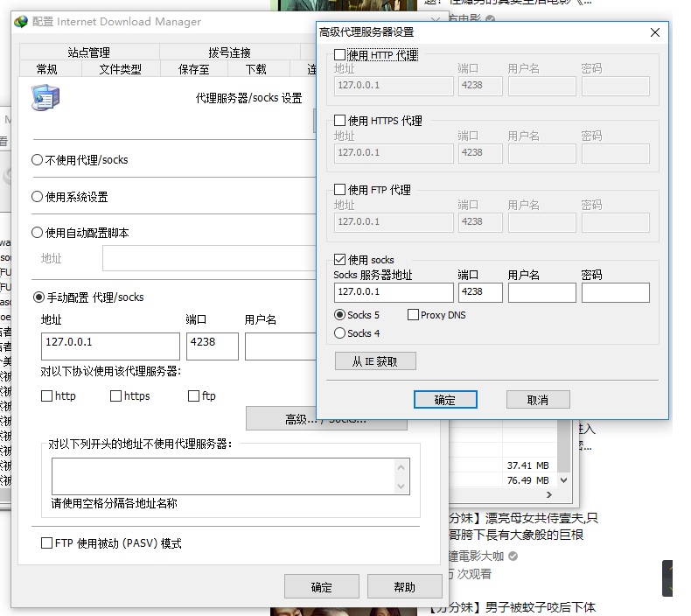Click manual proxy 用户名 input field
691x616 pixels.
coord(280,346)
